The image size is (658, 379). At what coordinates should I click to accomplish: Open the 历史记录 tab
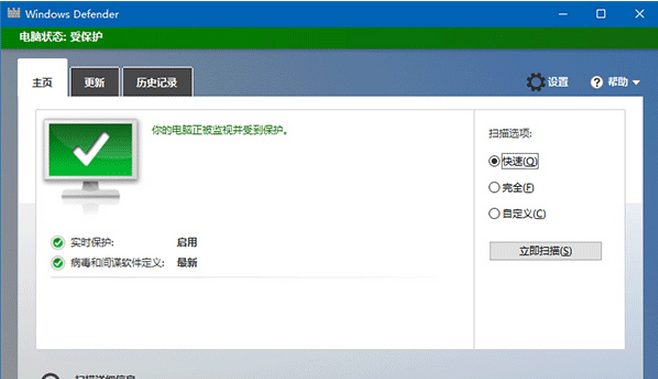pos(157,82)
